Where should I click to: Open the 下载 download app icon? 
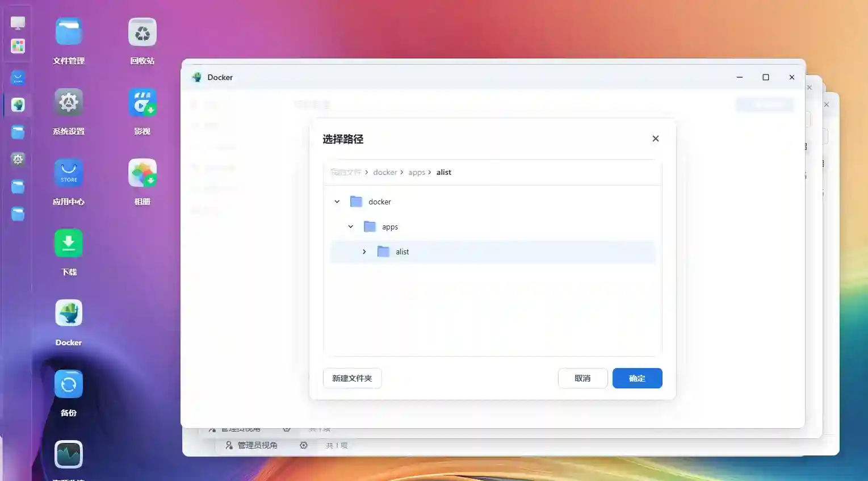(x=69, y=244)
